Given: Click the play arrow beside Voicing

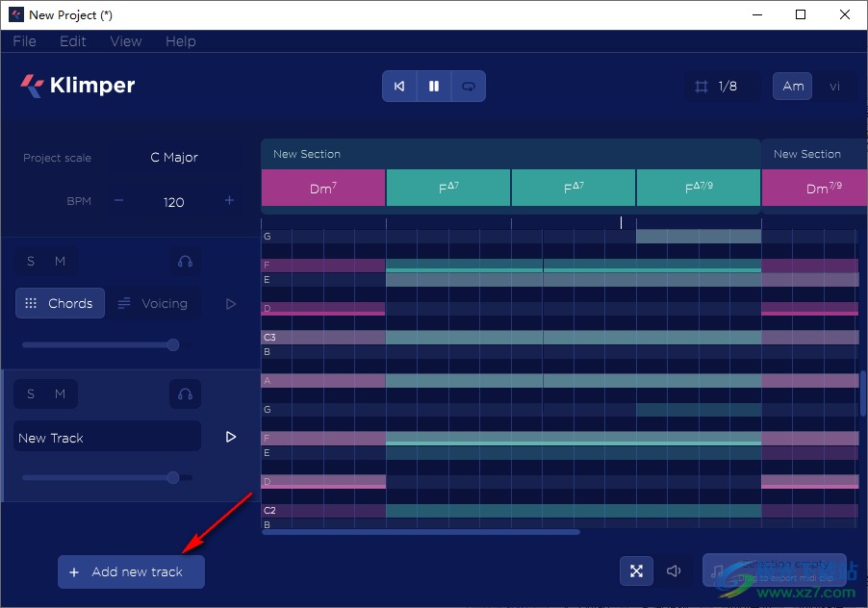Looking at the screenshot, I should (231, 304).
